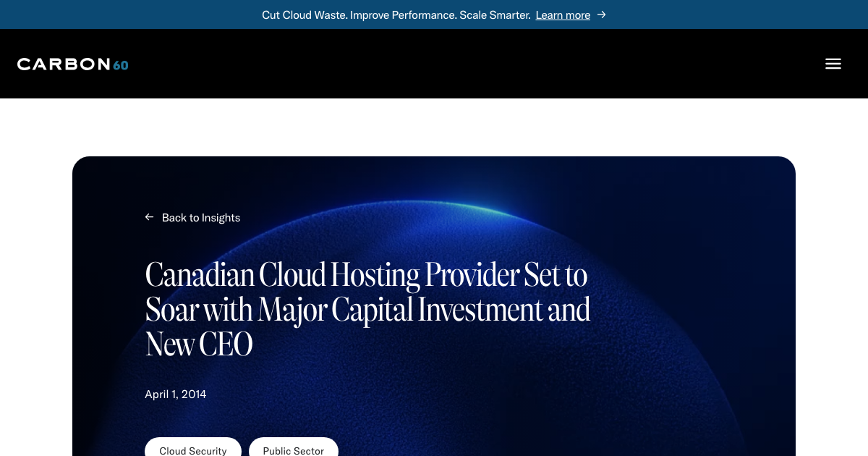Go Back to Insights
Viewport: 868px width, 456px height.
pos(200,217)
